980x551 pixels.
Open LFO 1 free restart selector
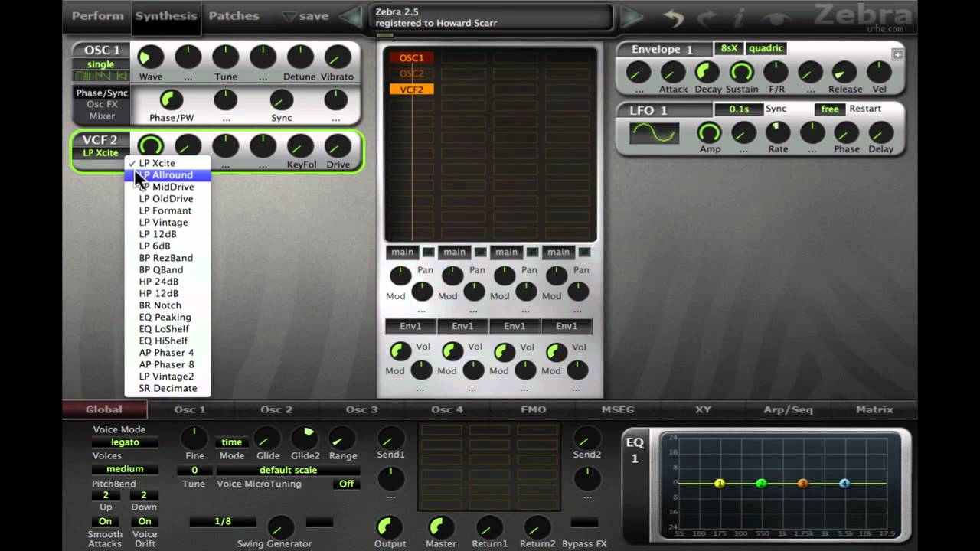pyautogui.click(x=829, y=109)
